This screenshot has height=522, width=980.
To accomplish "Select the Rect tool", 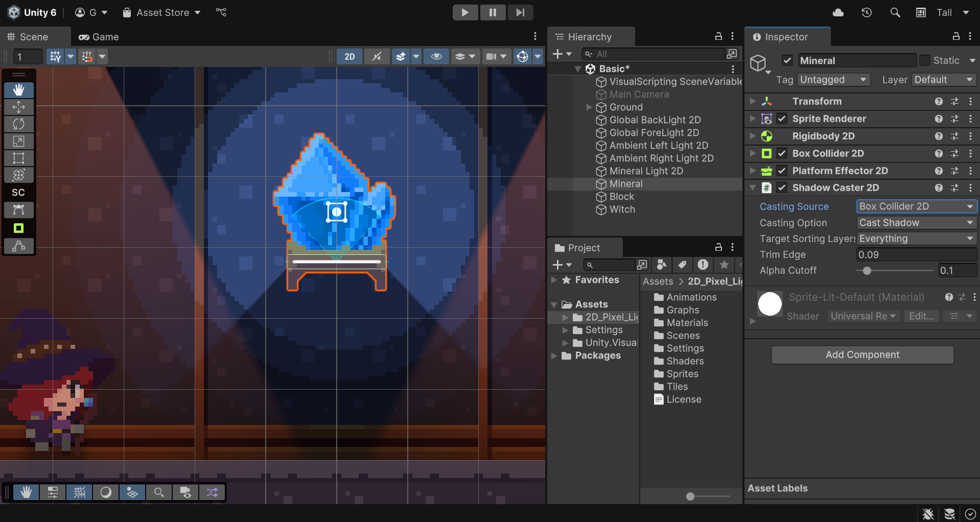I will pos(19,158).
